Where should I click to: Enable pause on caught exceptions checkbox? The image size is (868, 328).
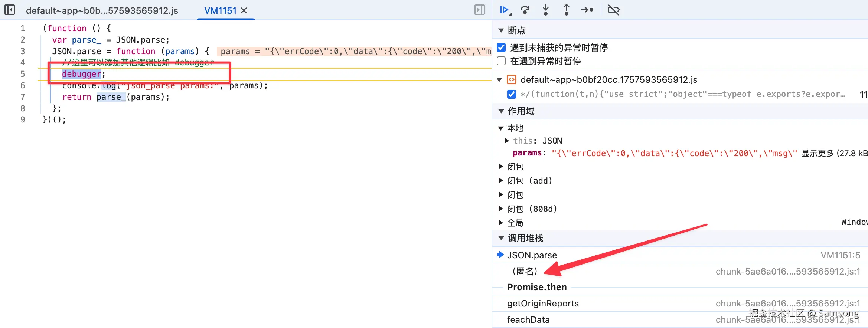click(501, 61)
